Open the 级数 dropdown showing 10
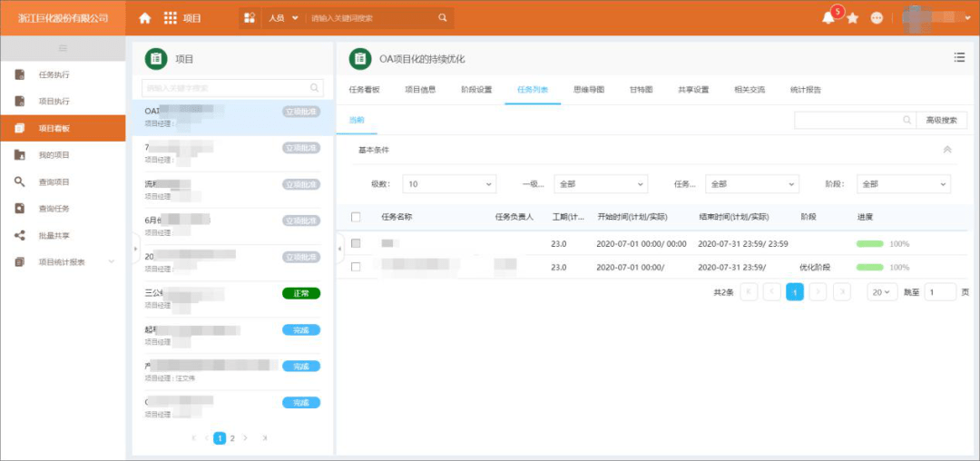Image resolution: width=980 pixels, height=461 pixels. (x=449, y=184)
